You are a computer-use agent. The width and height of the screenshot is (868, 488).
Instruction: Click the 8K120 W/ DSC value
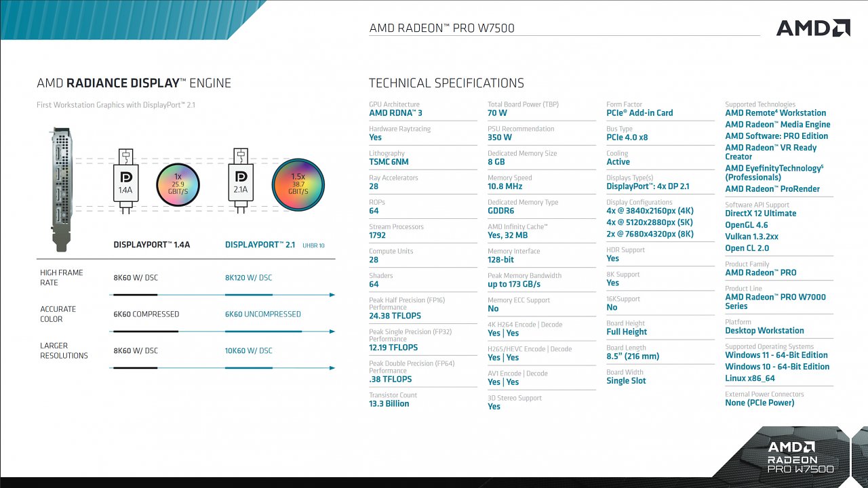249,277
